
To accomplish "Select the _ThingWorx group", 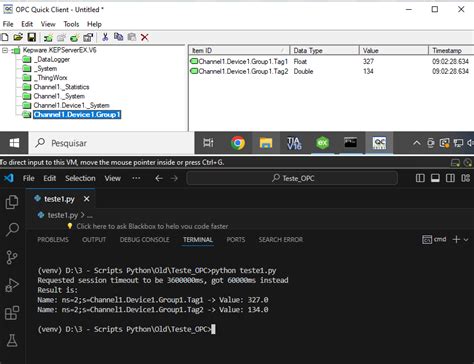I will coord(51,78).
